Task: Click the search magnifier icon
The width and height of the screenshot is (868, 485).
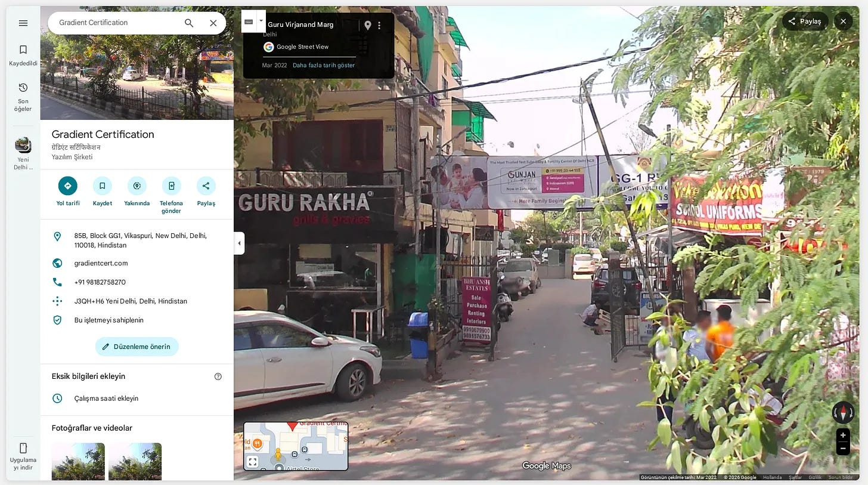Action: pos(189,23)
